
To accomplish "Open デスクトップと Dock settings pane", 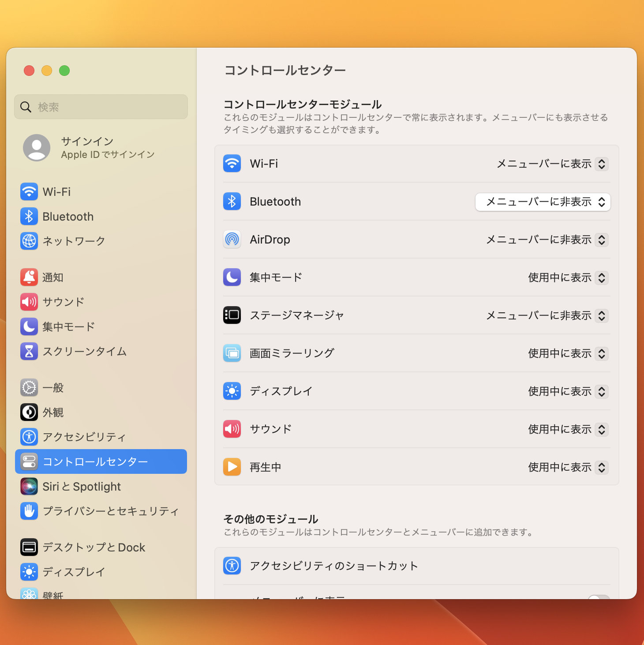I will click(x=94, y=547).
